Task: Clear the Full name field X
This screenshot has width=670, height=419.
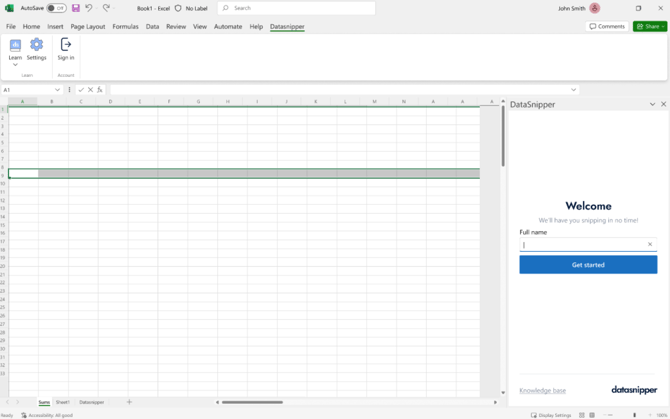Action: pyautogui.click(x=650, y=244)
